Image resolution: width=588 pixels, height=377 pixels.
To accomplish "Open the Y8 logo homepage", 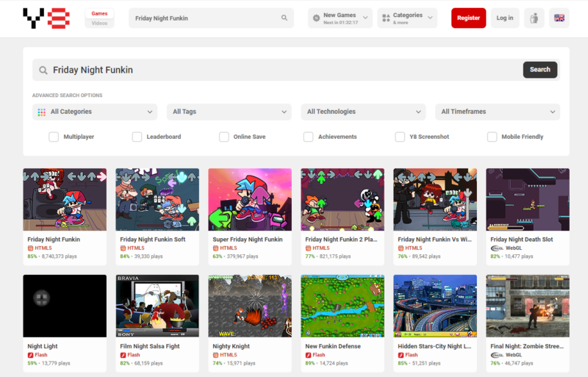I will pos(46,18).
